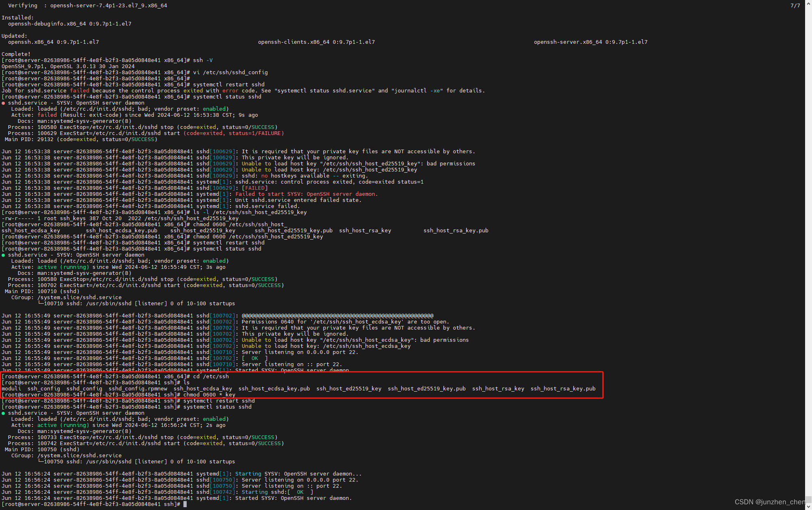Viewport: 812px width, 510px height.
Task: Click 'Unit sshd.service entered failed state.'
Action: coord(298,200)
